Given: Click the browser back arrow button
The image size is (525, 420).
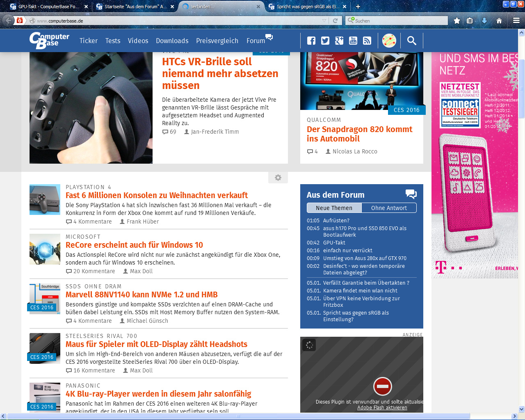Looking at the screenshot, I should [8, 20].
